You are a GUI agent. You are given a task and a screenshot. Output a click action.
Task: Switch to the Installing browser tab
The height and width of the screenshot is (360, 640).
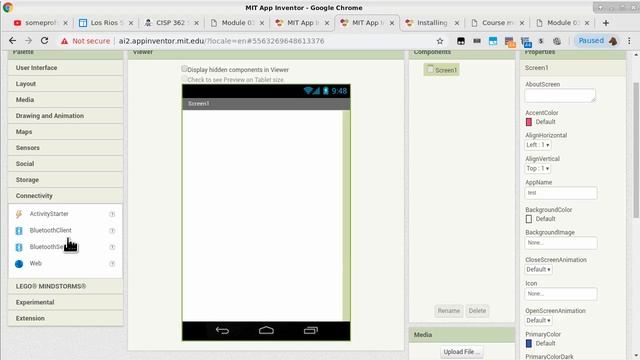pos(432,23)
